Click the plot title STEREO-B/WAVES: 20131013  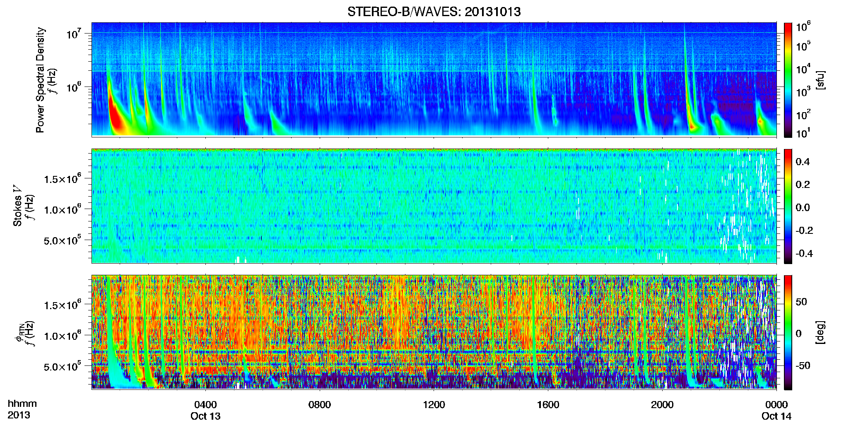point(434,12)
